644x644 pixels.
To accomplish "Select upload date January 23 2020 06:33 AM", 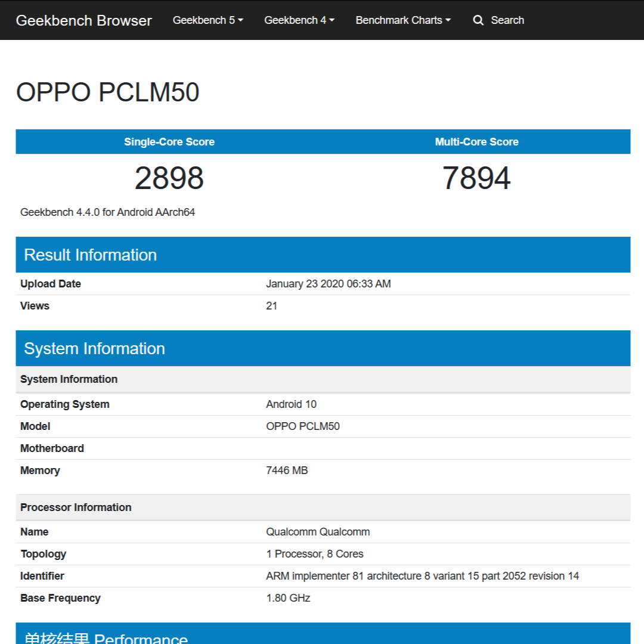I will (328, 284).
